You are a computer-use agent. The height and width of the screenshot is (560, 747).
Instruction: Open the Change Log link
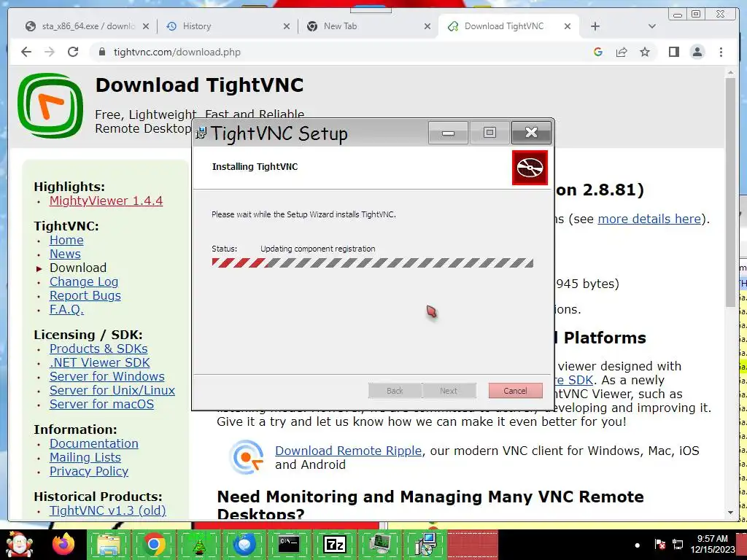(84, 281)
